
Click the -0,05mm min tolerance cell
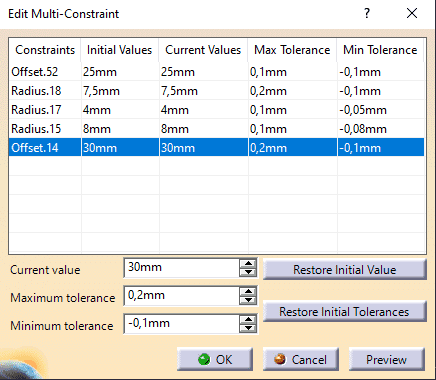pos(363,110)
